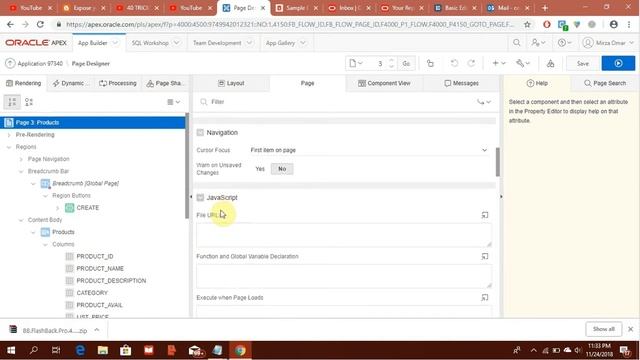
Task: Collapse the Navigation property group
Action: click(200, 133)
